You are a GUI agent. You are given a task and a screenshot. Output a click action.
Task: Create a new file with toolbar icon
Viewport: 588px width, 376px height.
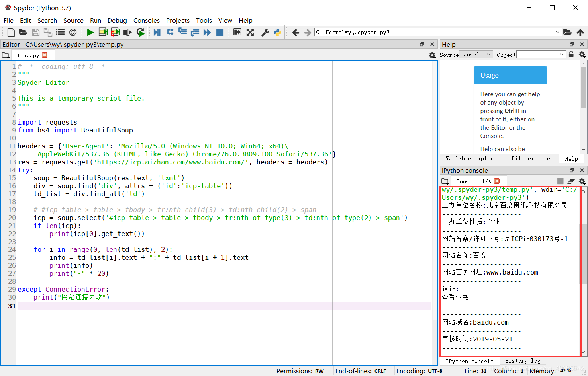[x=11, y=32]
